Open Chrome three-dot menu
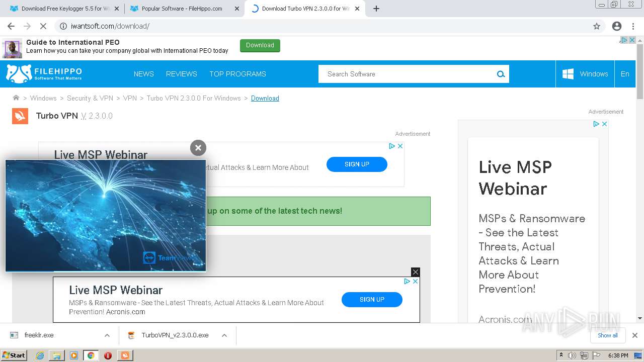The height and width of the screenshot is (362, 644). tap(633, 26)
